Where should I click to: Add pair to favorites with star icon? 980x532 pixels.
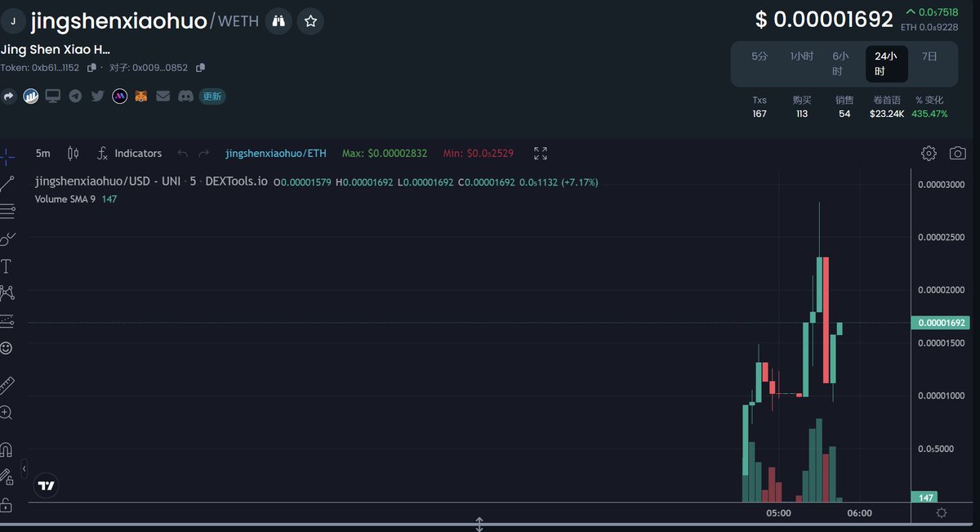tap(310, 21)
